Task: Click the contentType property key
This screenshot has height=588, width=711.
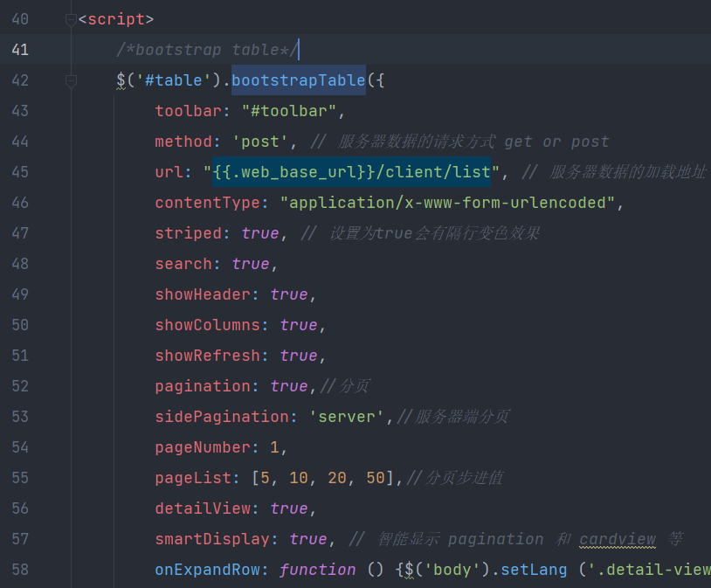Action: click(207, 203)
